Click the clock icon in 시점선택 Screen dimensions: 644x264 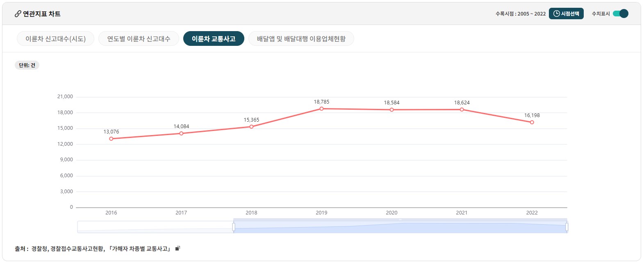(556, 14)
